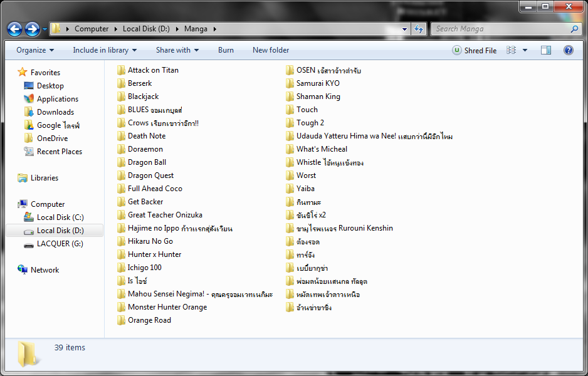
Task: Select Favorites in navigation pane
Action: [x=39, y=72]
